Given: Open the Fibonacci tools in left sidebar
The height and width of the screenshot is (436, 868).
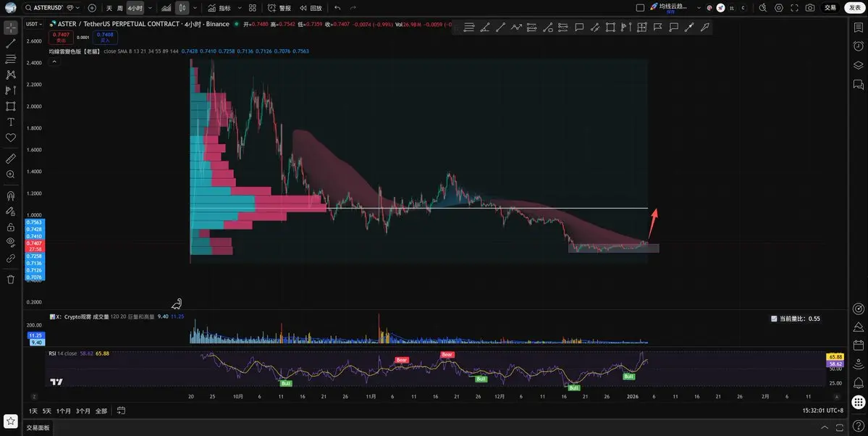Looking at the screenshot, I should tap(11, 59).
